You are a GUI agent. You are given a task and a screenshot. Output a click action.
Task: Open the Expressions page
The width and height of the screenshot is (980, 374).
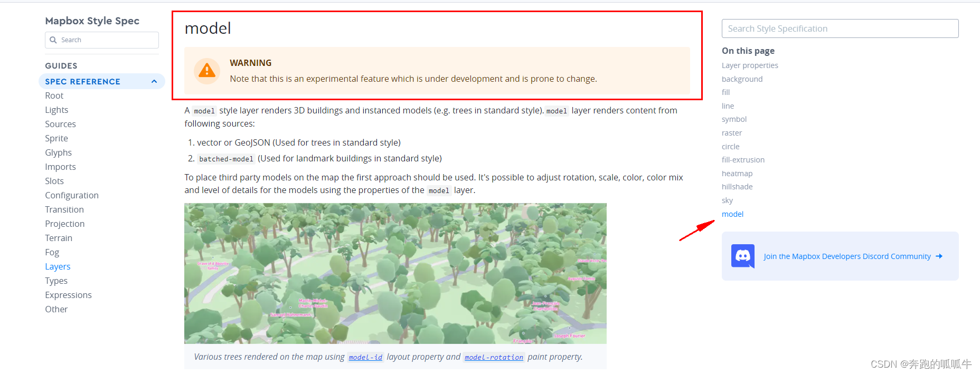(x=69, y=295)
